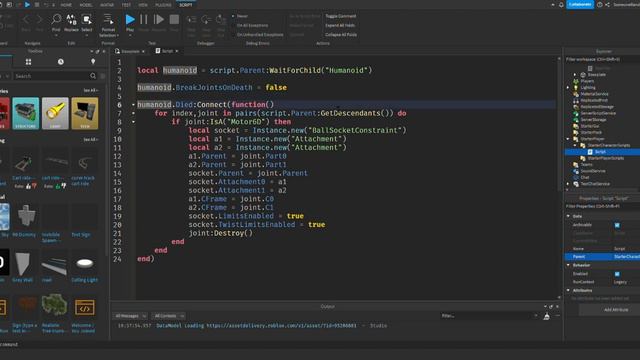The width and height of the screenshot is (640, 360).
Task: Click Expand All Folds action
Action: 340,25
